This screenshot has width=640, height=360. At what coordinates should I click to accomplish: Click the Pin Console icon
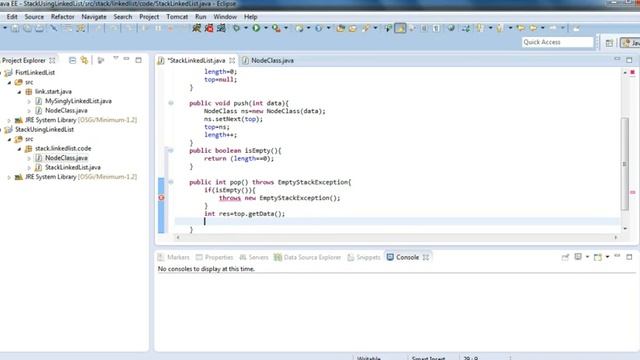(565, 257)
